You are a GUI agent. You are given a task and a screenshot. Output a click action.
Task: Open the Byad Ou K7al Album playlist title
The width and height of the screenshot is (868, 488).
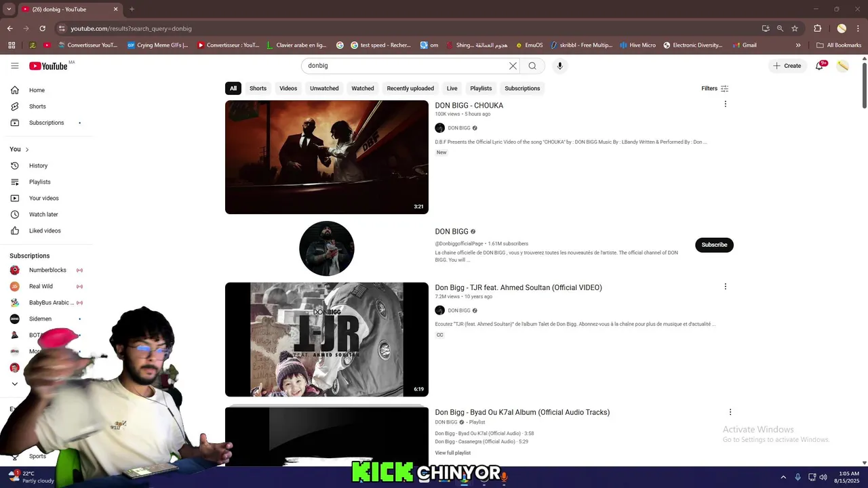pos(522,412)
